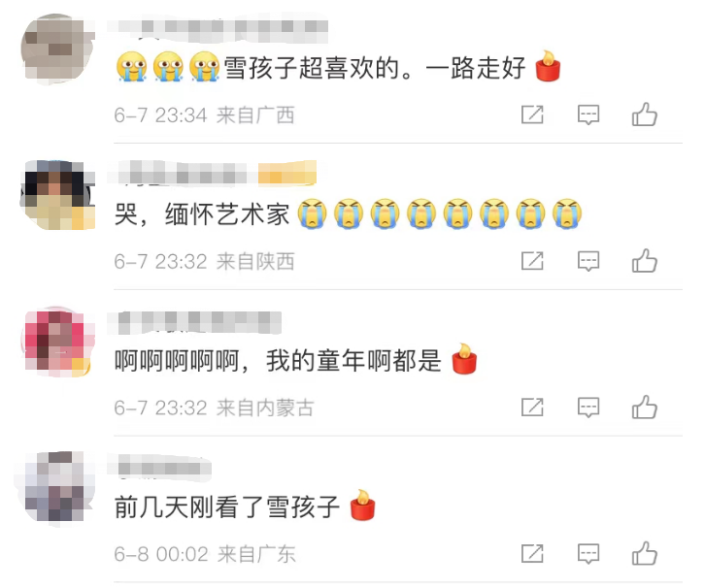Like the comment from 广西
Viewport: 705px width, 588px height.
644,114
